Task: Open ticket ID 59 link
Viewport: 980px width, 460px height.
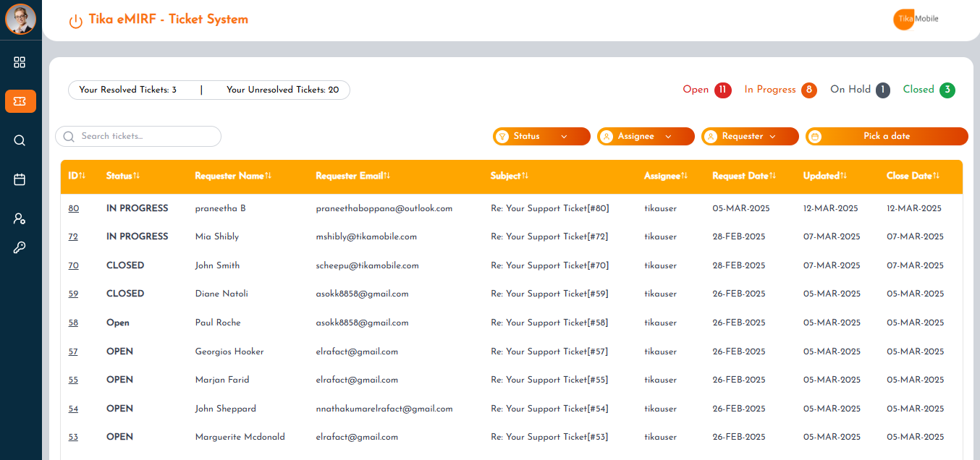Action: pyautogui.click(x=73, y=294)
